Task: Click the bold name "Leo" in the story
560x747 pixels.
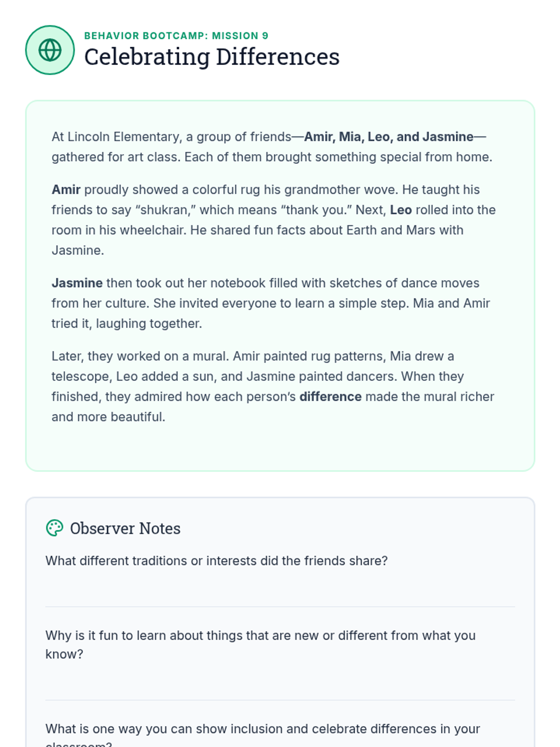Action: 401,210
